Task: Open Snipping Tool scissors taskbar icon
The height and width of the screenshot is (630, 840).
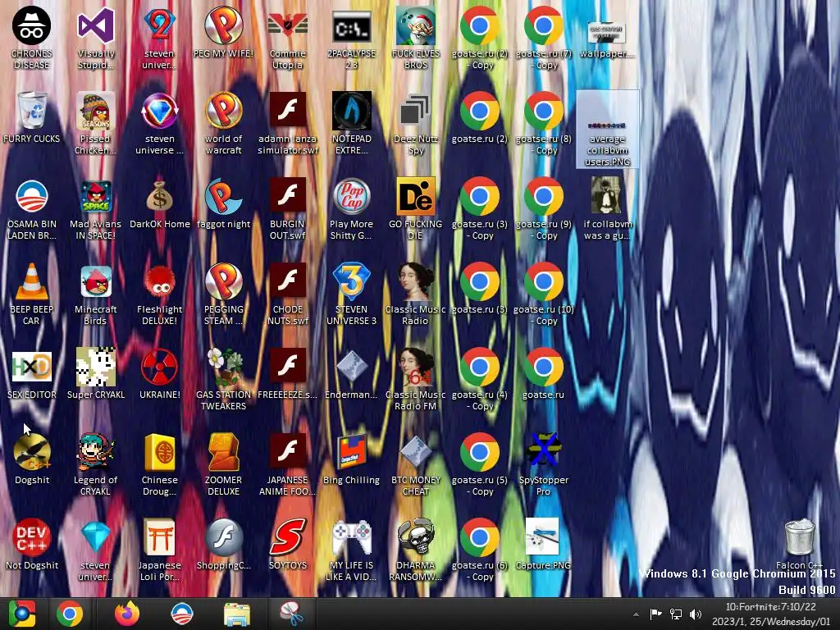Action: (x=291, y=614)
